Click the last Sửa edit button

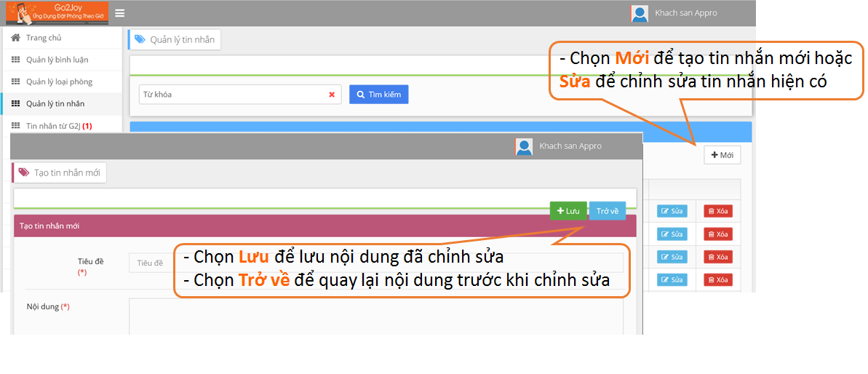(x=672, y=281)
